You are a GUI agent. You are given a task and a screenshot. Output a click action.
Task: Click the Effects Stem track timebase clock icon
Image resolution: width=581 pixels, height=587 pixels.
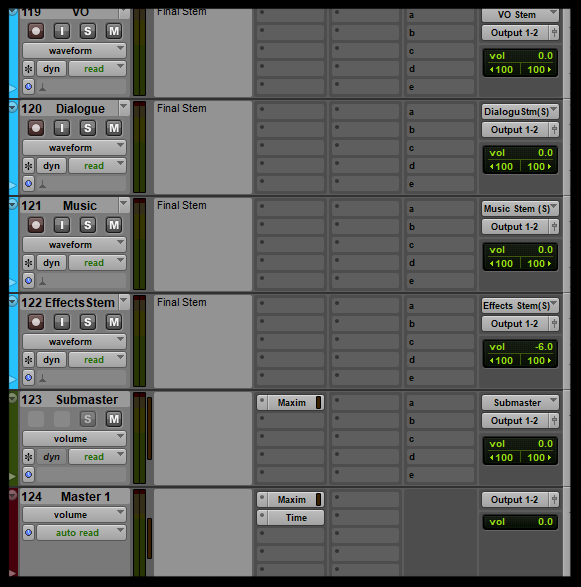click(x=28, y=378)
